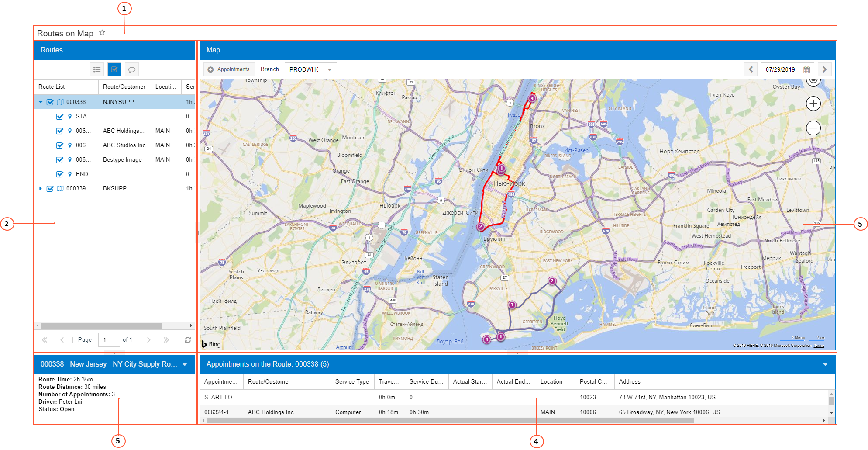The height and width of the screenshot is (450, 868).
Task: Zoom in on the map
Action: click(813, 104)
